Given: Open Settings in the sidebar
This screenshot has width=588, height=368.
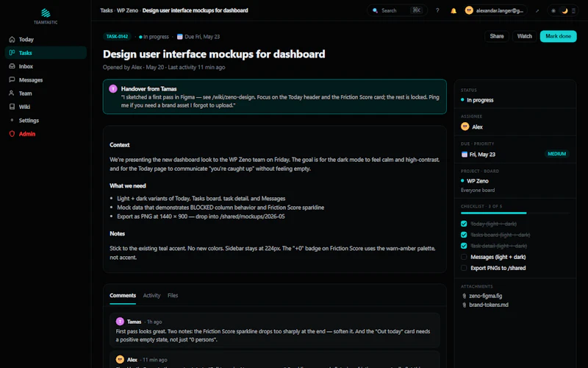Looking at the screenshot, I should (x=46, y=120).
